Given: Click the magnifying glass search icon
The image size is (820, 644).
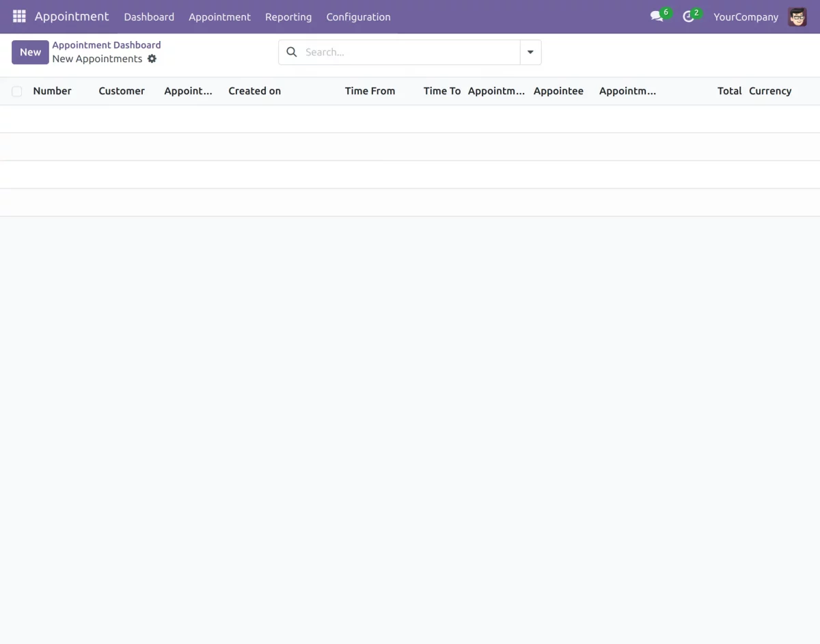Looking at the screenshot, I should [291, 52].
